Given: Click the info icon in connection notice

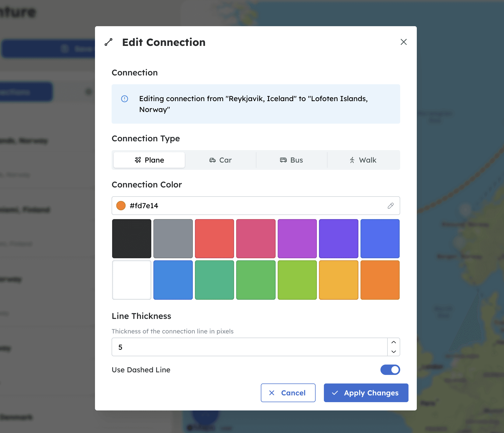Looking at the screenshot, I should point(125,99).
